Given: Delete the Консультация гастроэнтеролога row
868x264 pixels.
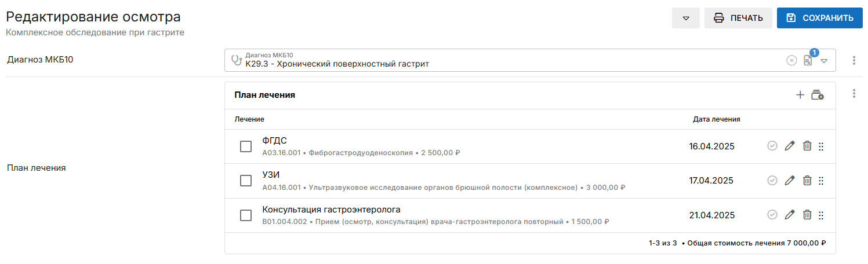Looking at the screenshot, I should [x=807, y=215].
